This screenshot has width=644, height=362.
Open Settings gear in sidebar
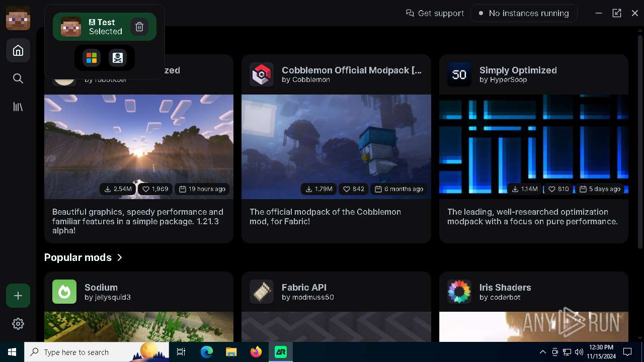point(18,324)
